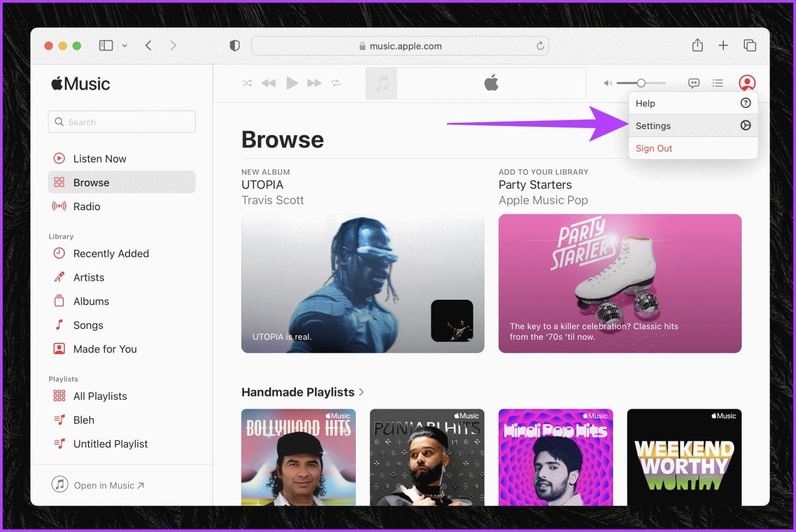Open Untitled Playlist
Viewport: 796px width, 532px height.
click(x=122, y=444)
